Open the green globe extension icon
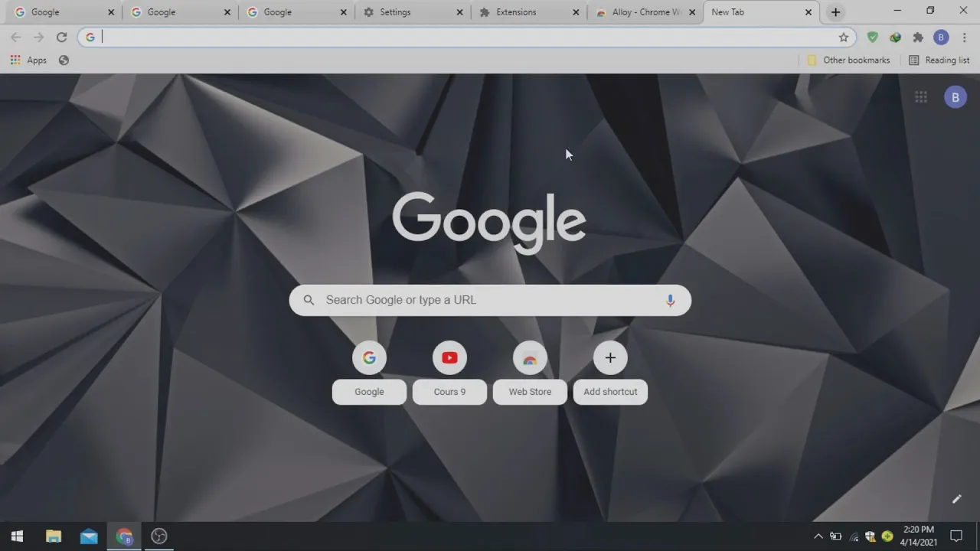The height and width of the screenshot is (551, 980). pos(895,37)
